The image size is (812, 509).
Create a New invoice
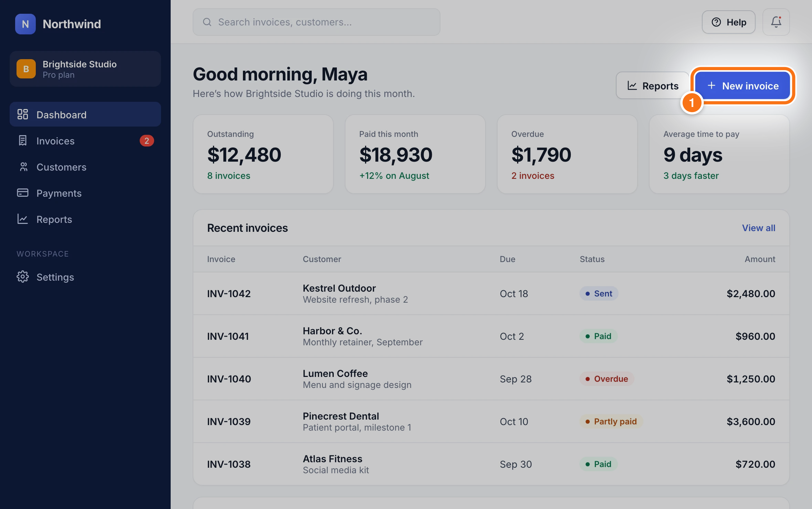tap(743, 85)
